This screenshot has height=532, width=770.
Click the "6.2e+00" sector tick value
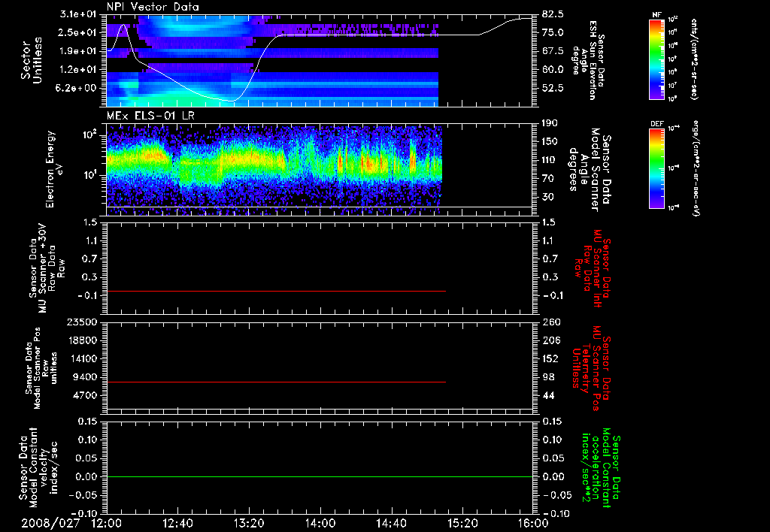(x=77, y=88)
